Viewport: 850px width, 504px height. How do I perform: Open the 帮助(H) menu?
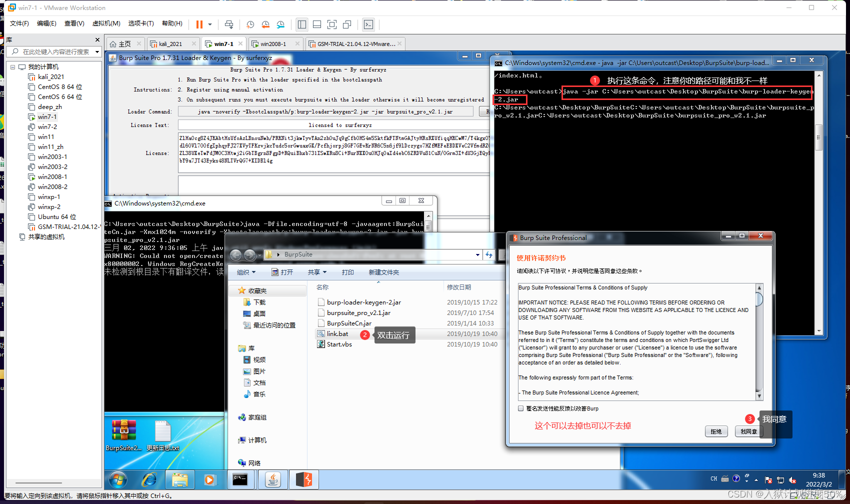click(172, 23)
